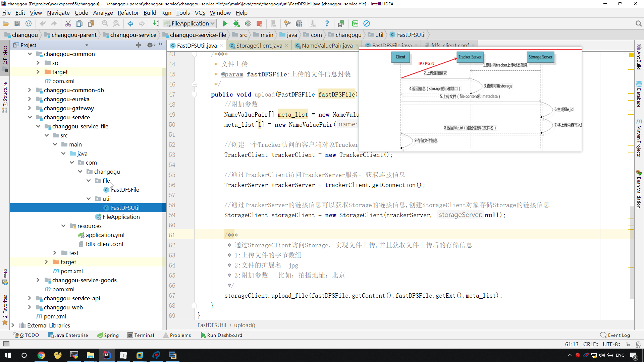Click the scroll-from-source icon in Project panel
This screenshot has width=644, height=362.
pyautogui.click(x=139, y=45)
